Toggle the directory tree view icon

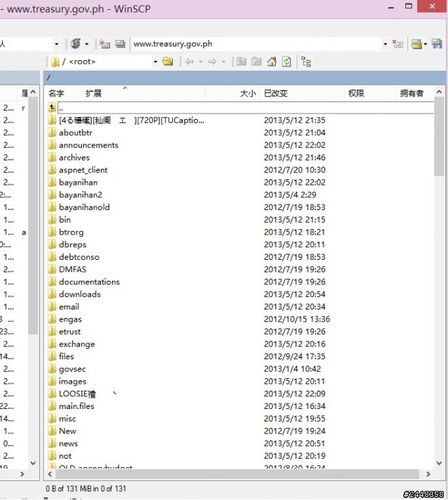tap(306, 62)
